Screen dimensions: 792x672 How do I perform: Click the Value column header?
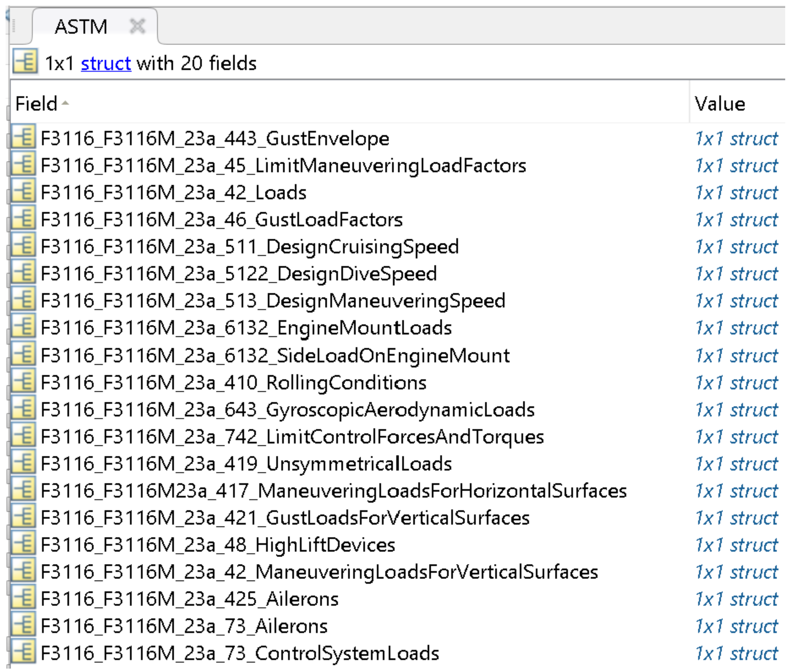pos(720,104)
